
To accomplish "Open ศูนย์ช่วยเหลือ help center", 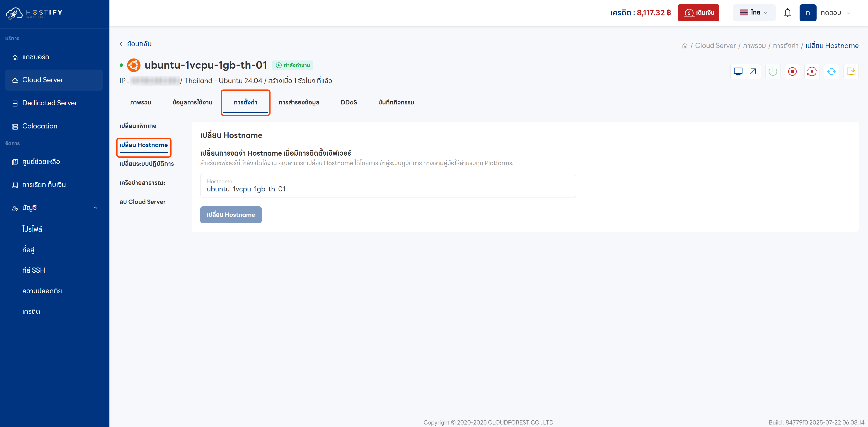I will click(x=54, y=162).
